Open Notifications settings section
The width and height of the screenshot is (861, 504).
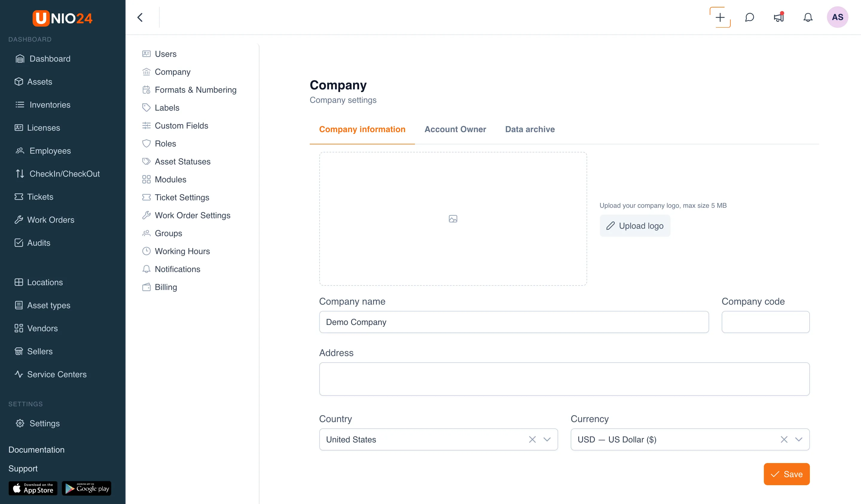click(171, 269)
